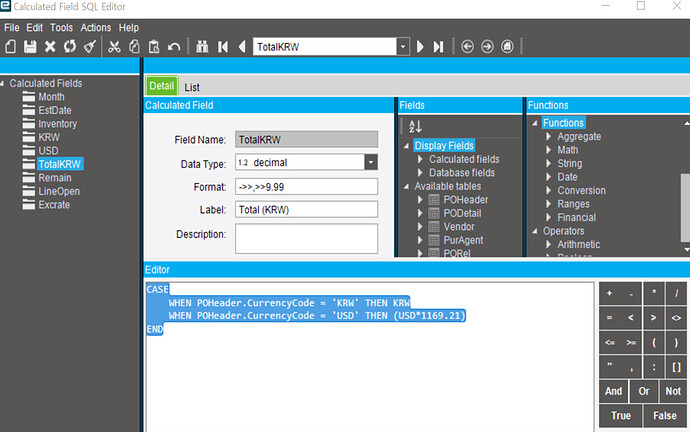Viewport: 690px width, 432px height.
Task: Undo with the curved arrow icon
Action: click(174, 47)
